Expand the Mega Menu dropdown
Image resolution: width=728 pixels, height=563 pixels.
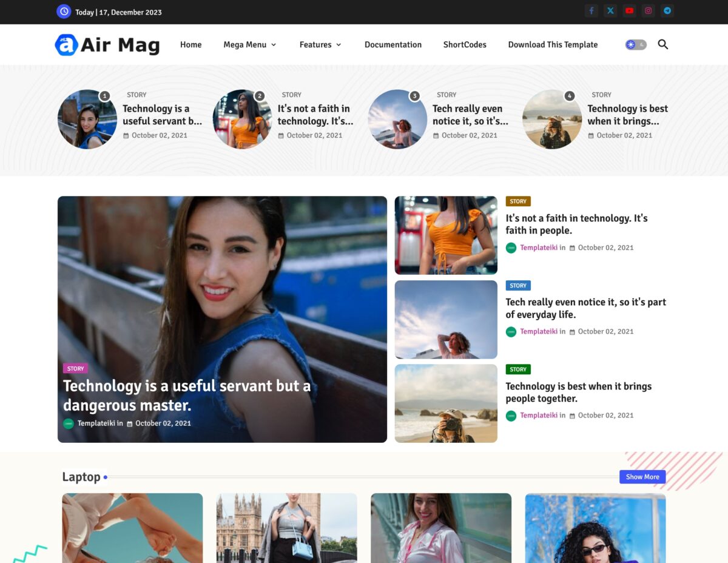tap(249, 44)
